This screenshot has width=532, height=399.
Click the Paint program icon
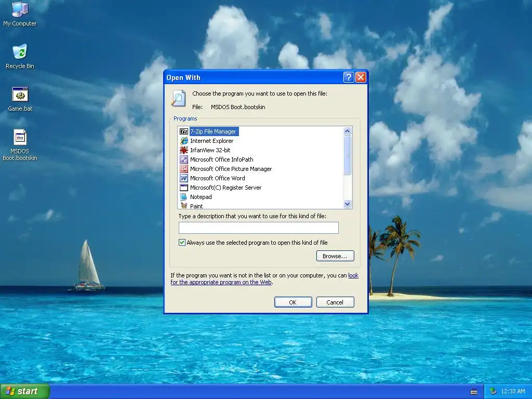tap(184, 206)
